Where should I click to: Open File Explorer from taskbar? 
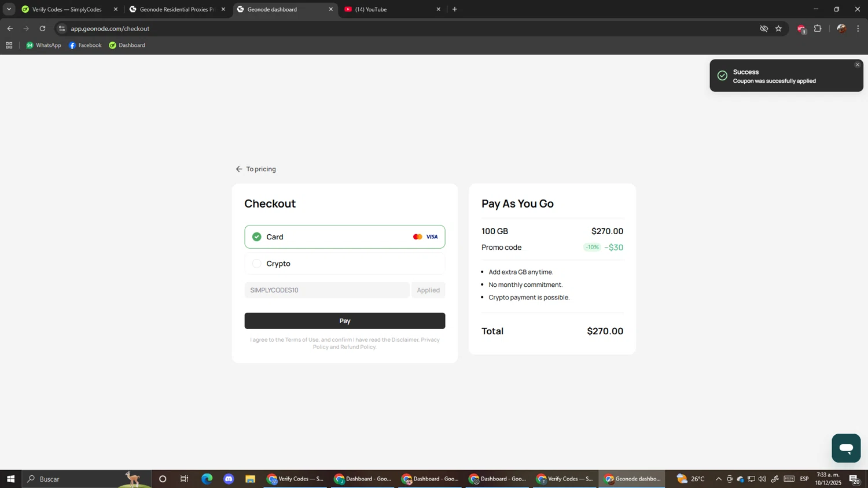click(x=250, y=479)
